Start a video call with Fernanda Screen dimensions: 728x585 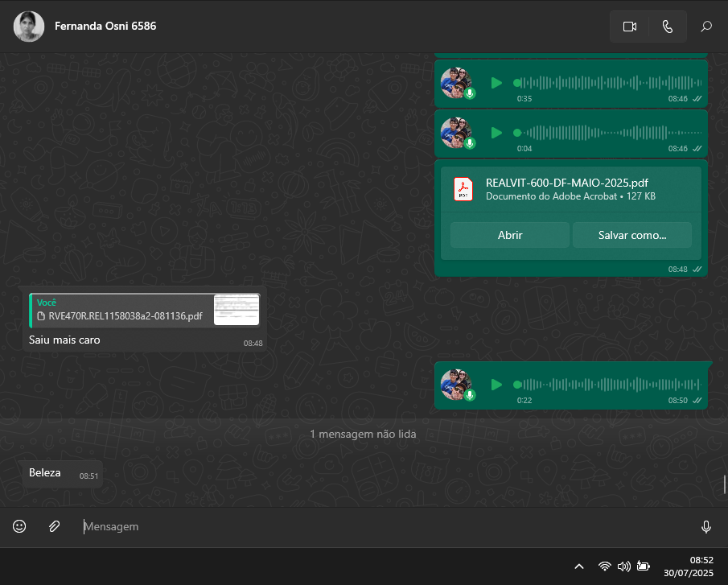[629, 27]
